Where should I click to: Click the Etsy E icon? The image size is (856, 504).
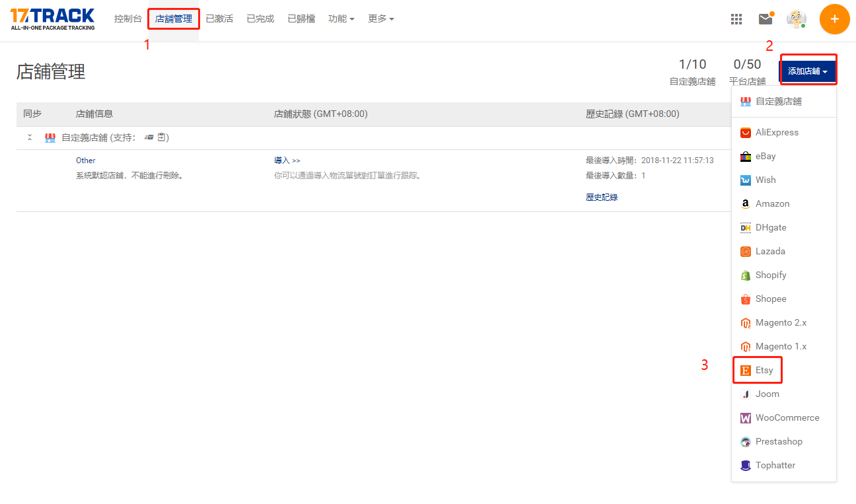click(746, 370)
